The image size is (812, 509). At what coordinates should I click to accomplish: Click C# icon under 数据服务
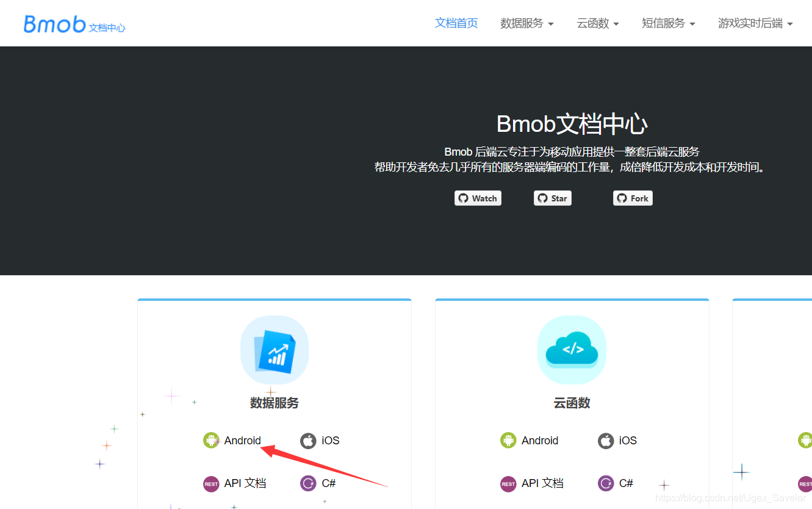[x=308, y=484]
